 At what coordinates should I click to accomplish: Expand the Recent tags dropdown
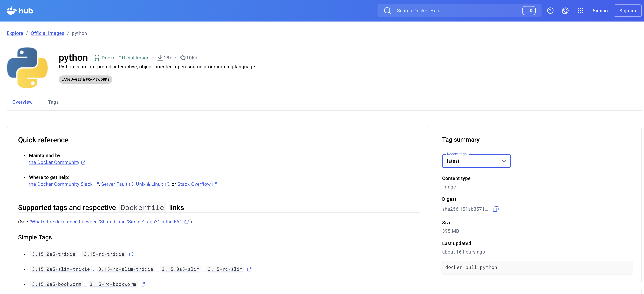[476, 161]
